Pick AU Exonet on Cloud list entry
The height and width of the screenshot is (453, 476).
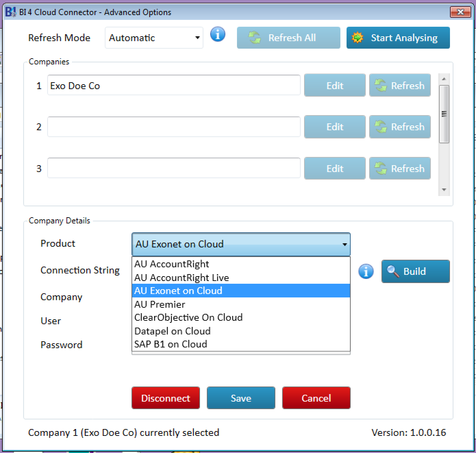coord(241,291)
